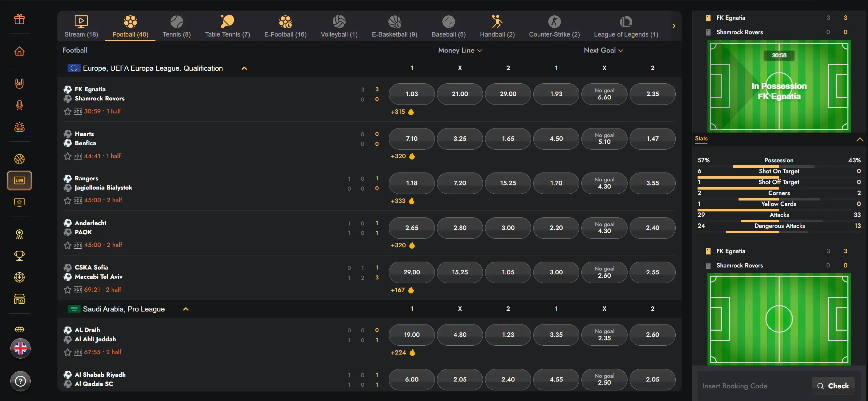868x401 pixels.
Task: Open the shop store icon in sidebar
Action: pyautogui.click(x=19, y=299)
